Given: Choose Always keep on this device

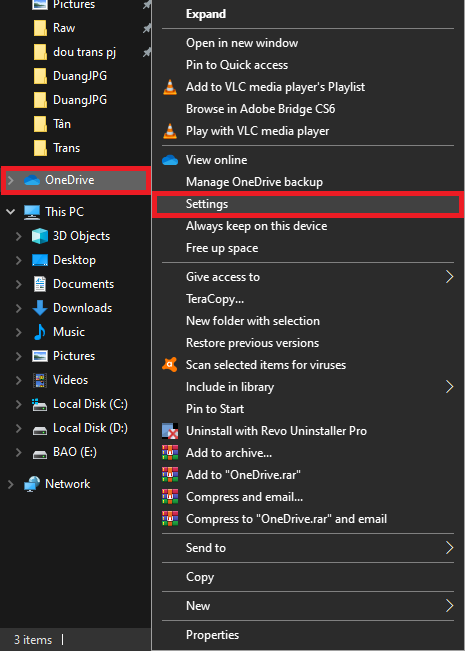Looking at the screenshot, I should click(x=308, y=226).
